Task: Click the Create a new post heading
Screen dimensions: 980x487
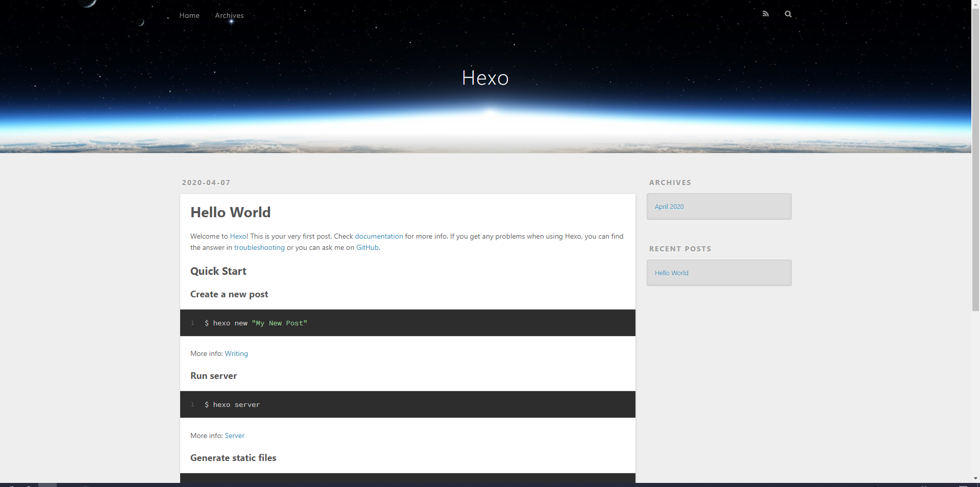Action: tap(229, 294)
